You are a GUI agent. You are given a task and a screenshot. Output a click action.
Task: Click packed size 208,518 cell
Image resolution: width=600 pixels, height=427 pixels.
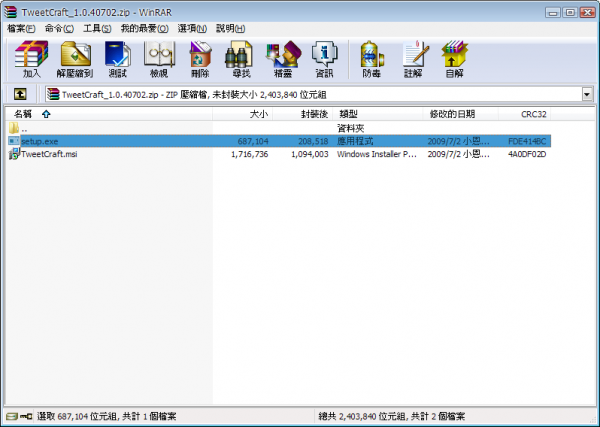pos(313,141)
